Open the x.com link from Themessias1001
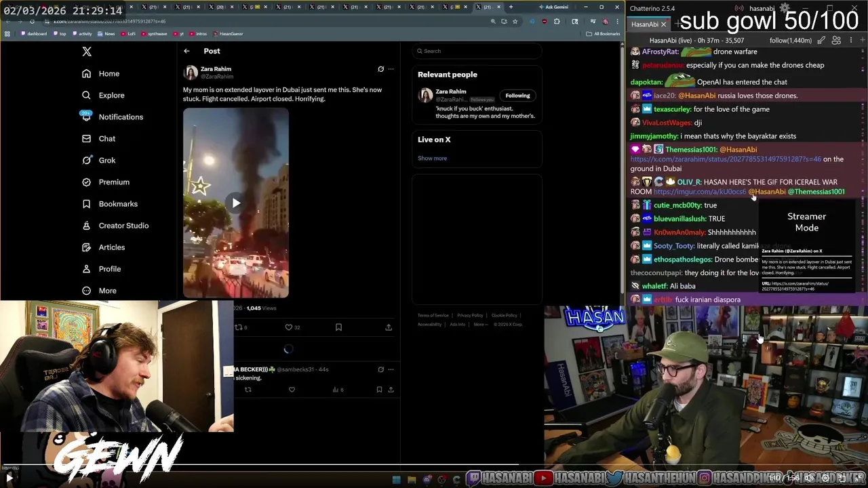The width and height of the screenshot is (868, 488). [x=726, y=159]
